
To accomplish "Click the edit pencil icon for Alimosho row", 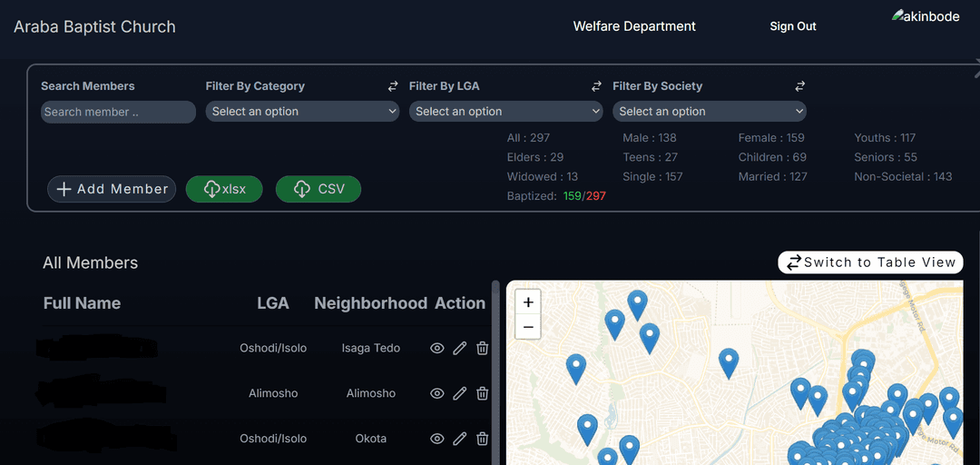I will point(459,393).
